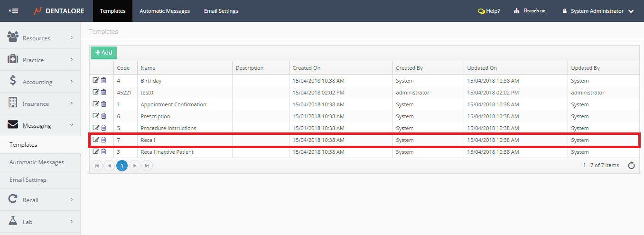644x235 pixels.
Task: Delete the testtt template via trash icon
Action: point(103,93)
